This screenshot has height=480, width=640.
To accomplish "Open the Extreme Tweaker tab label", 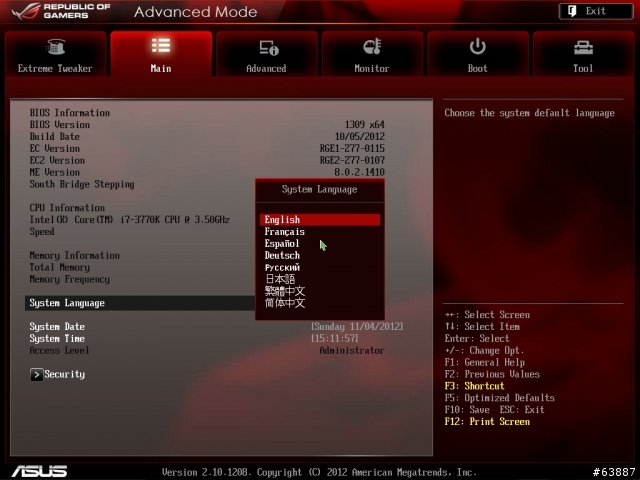I will 55,69.
